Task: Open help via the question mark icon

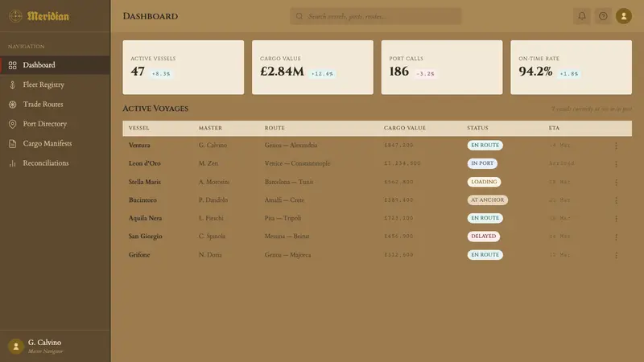Action: pos(602,16)
